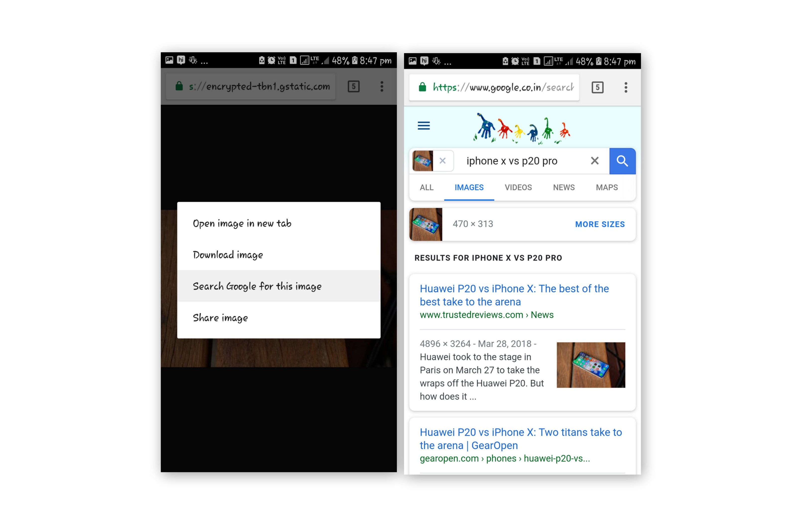The width and height of the screenshot is (789, 532).
Task: Tap the Google search icon
Action: pos(622,161)
